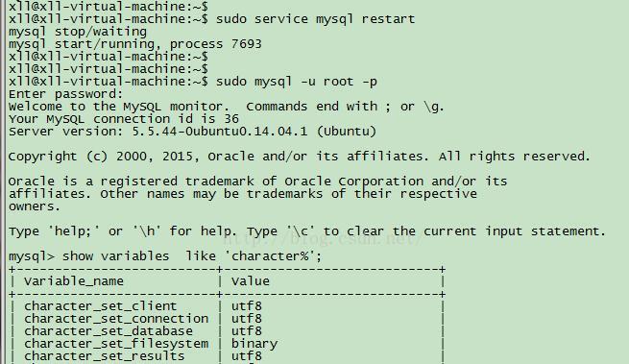The height and width of the screenshot is (364, 629).
Task: Click the character_set_connection row name
Action: click(x=116, y=319)
